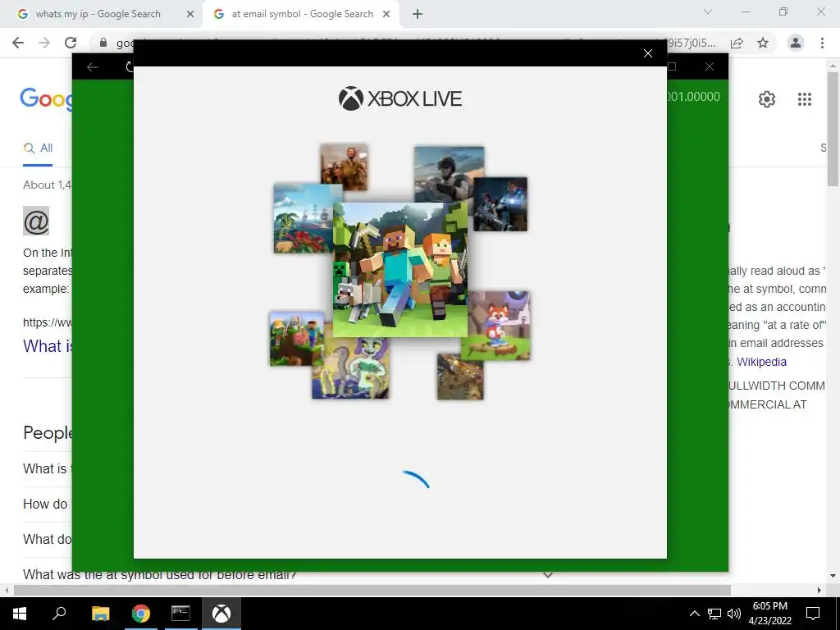Open Google search settings gear
Viewport: 840px width, 630px height.
click(x=767, y=99)
